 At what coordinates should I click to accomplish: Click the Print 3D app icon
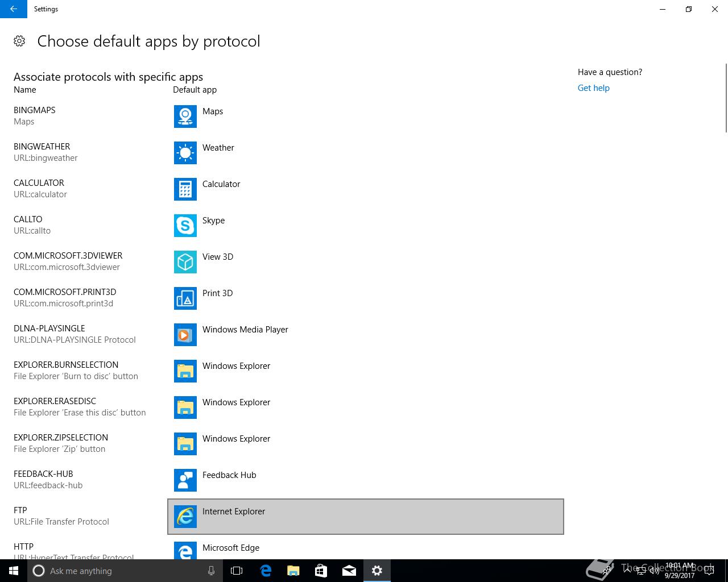(x=185, y=298)
